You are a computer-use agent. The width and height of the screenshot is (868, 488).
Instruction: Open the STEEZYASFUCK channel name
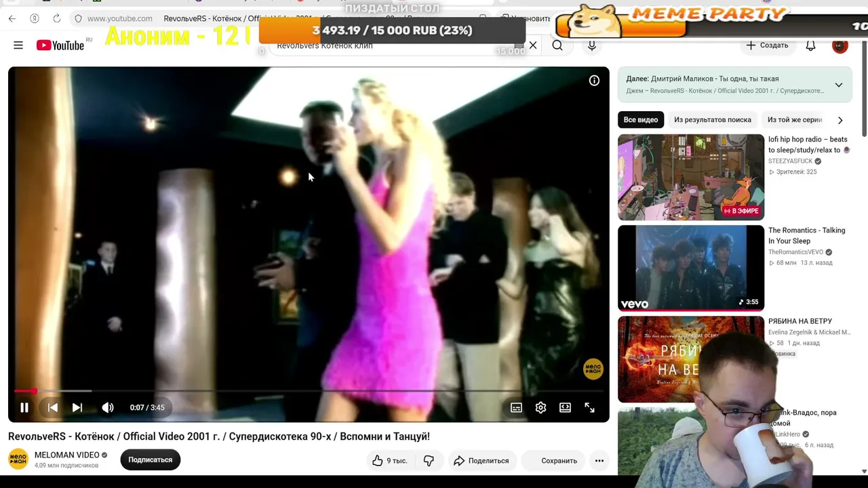790,161
